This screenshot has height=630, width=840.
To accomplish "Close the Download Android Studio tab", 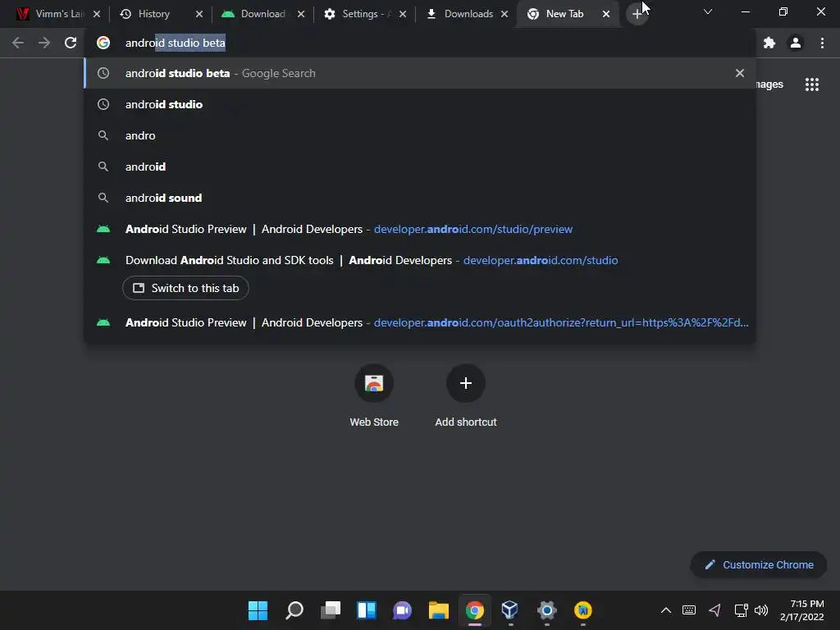I will 301,14.
